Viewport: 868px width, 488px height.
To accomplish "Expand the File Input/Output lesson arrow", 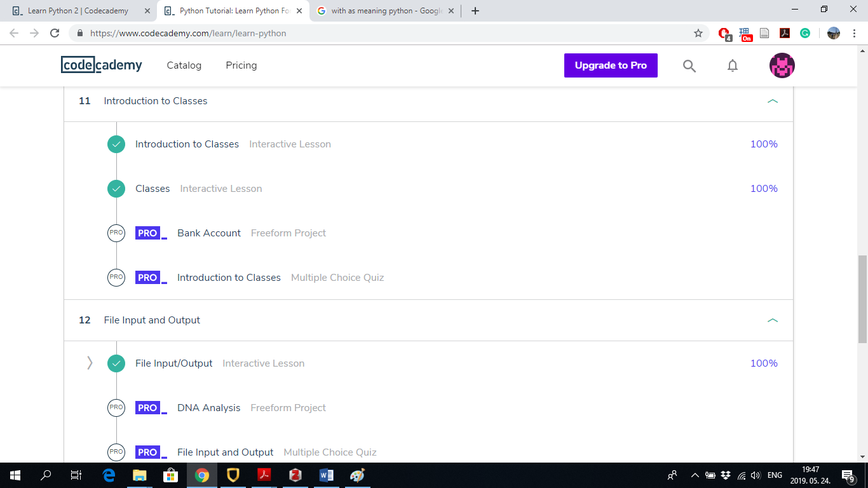I will (90, 363).
